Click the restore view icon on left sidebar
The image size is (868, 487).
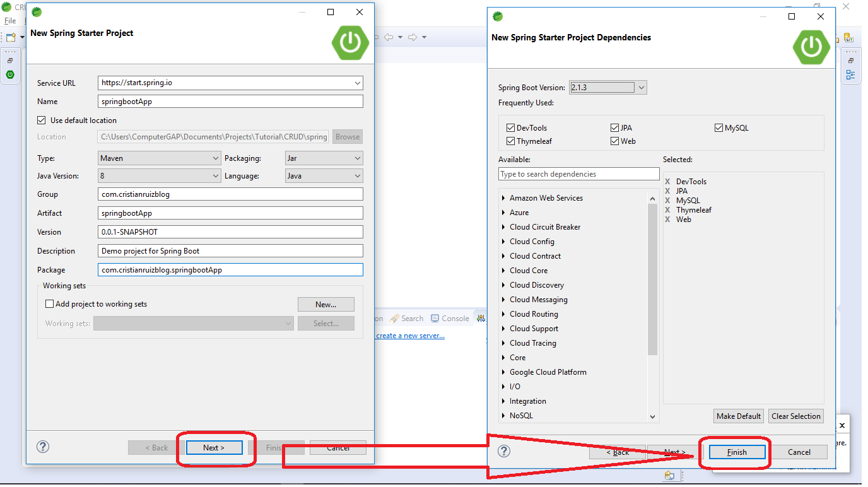point(10,61)
